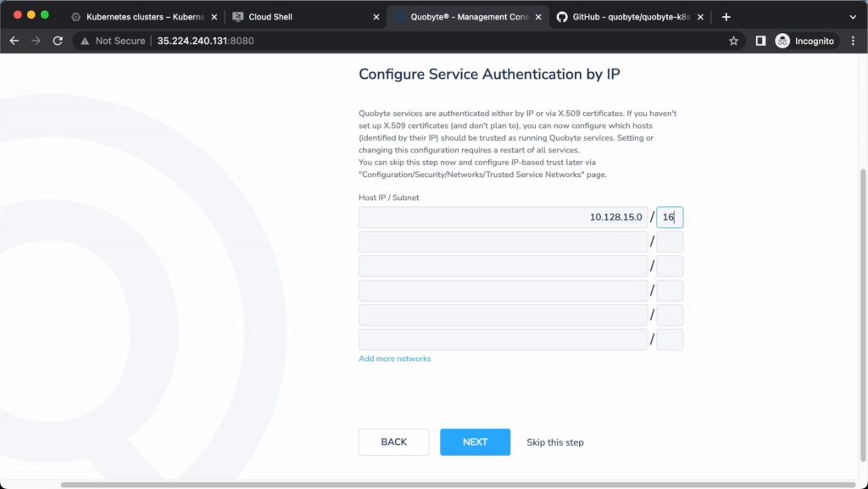Bookmark this page with the star icon
868x489 pixels.
733,41
